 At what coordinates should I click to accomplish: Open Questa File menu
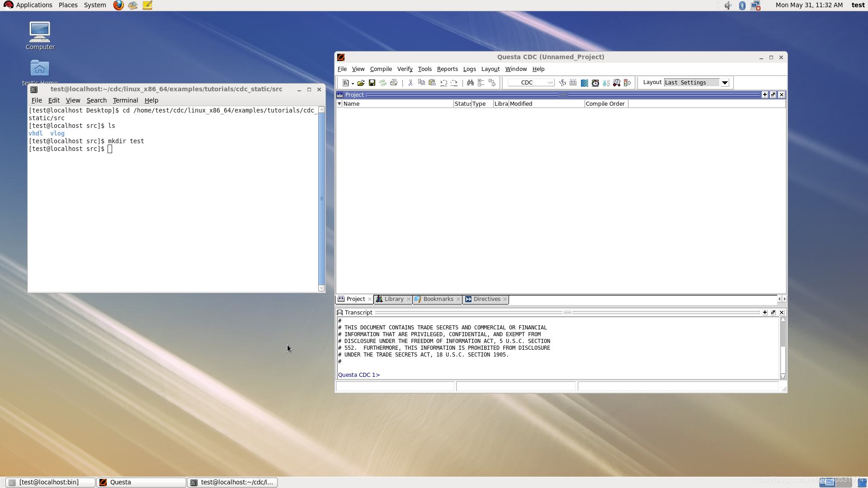point(342,69)
